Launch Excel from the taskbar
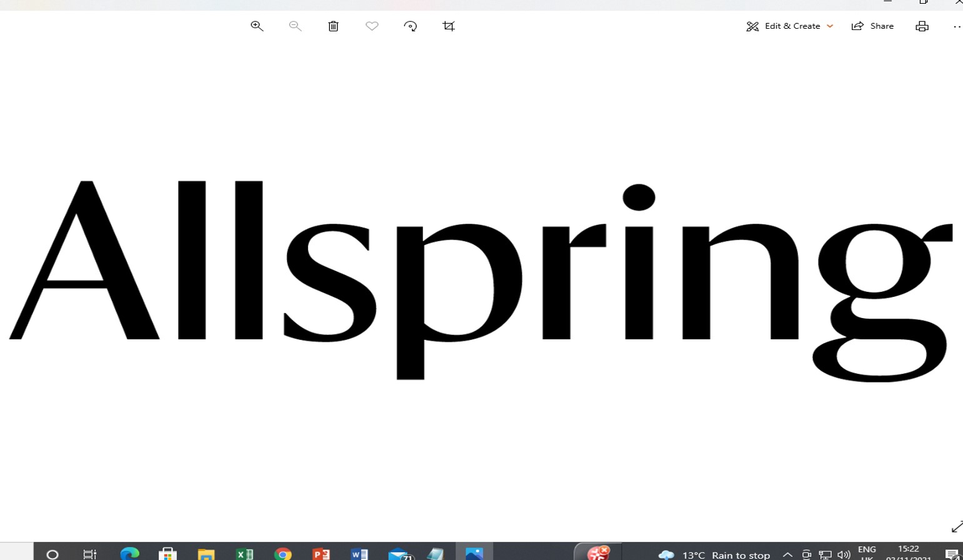The width and height of the screenshot is (963, 560). (x=244, y=554)
